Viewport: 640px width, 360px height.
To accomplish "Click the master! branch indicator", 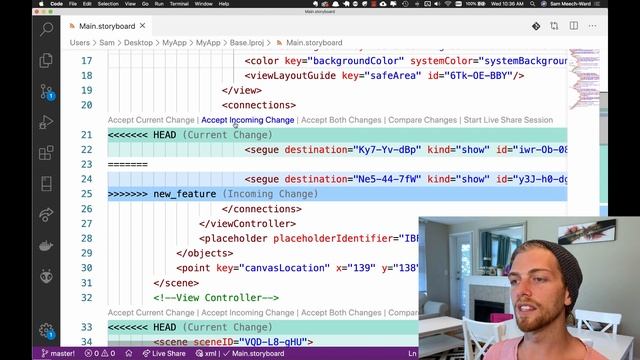I will (58, 353).
